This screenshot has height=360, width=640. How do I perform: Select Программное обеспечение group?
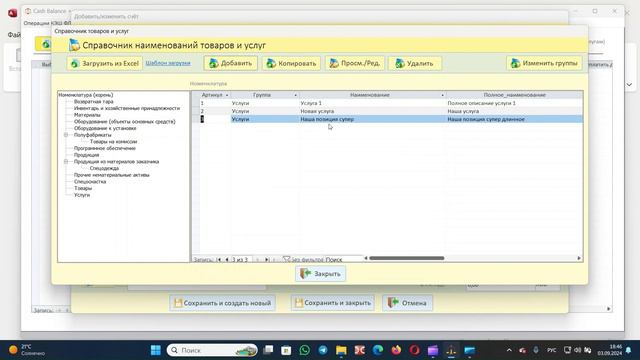coord(104,148)
